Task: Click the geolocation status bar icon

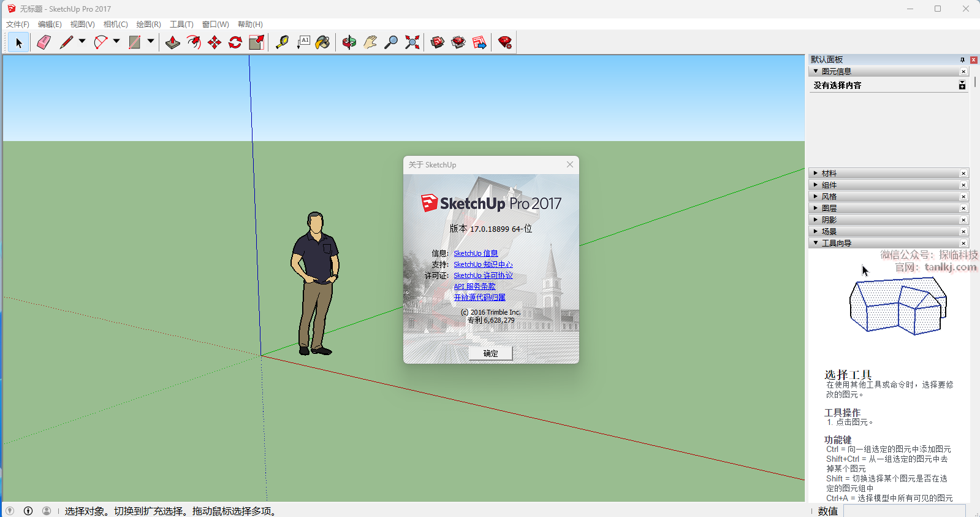Action: (10, 511)
